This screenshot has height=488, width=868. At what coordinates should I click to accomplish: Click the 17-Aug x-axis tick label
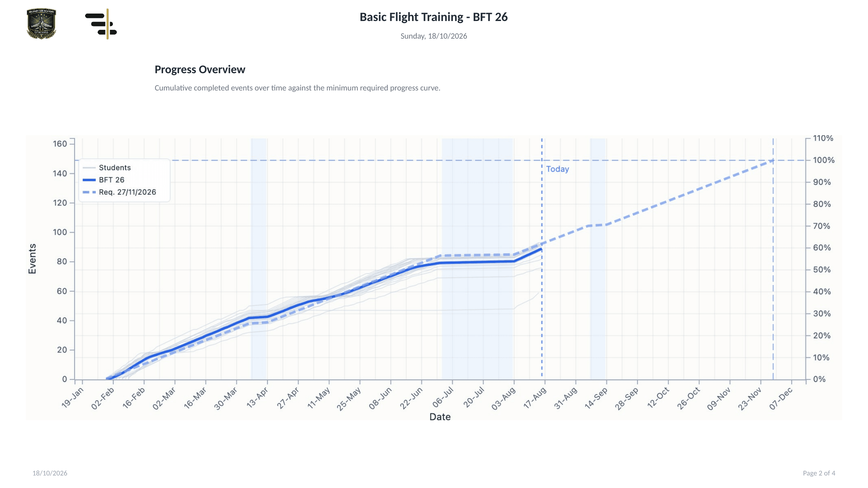pos(535,398)
